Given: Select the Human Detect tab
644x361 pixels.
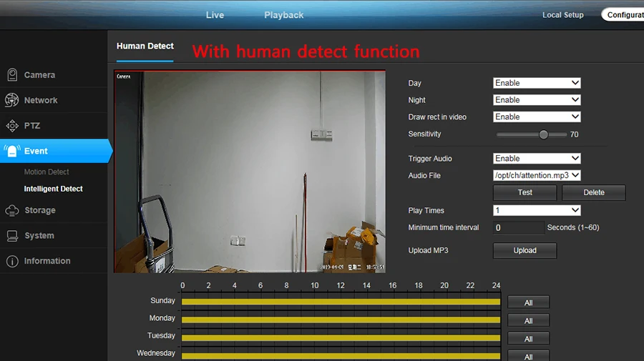Looking at the screenshot, I should pos(145,46).
